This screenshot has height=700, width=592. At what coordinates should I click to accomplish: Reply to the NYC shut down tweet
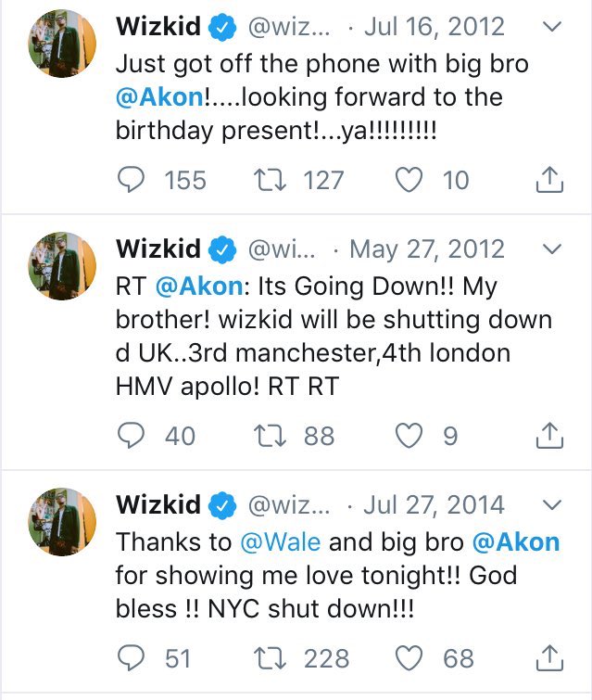pos(135,658)
